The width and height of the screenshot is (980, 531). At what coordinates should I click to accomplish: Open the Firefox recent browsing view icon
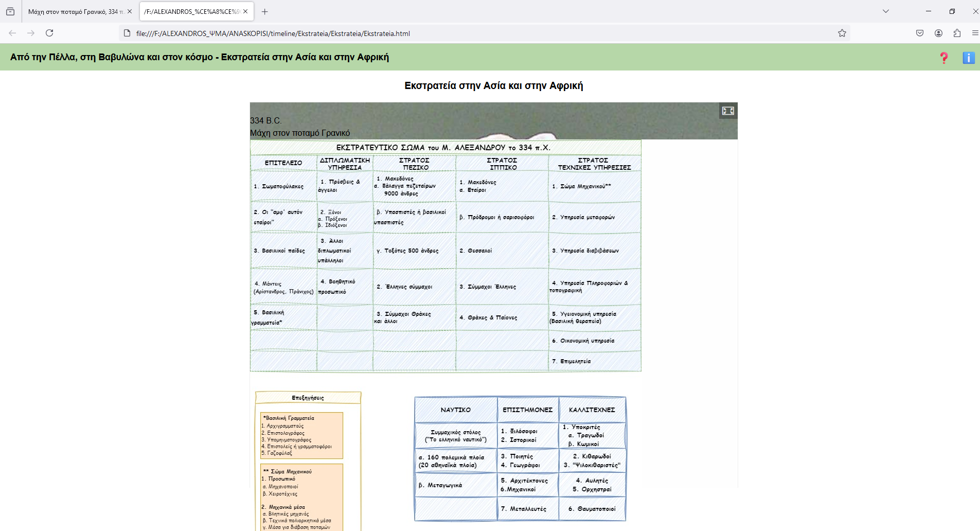point(10,11)
